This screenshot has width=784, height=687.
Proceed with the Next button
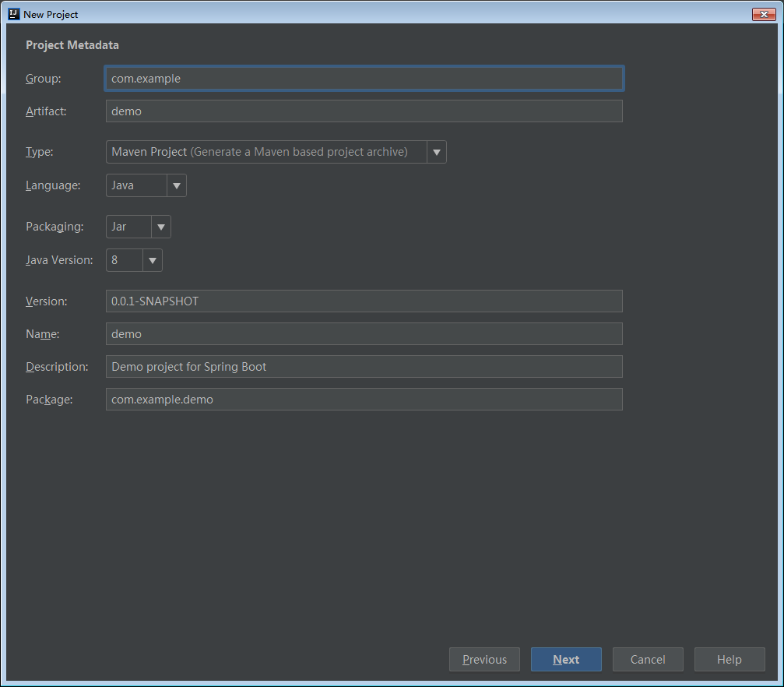coord(566,660)
